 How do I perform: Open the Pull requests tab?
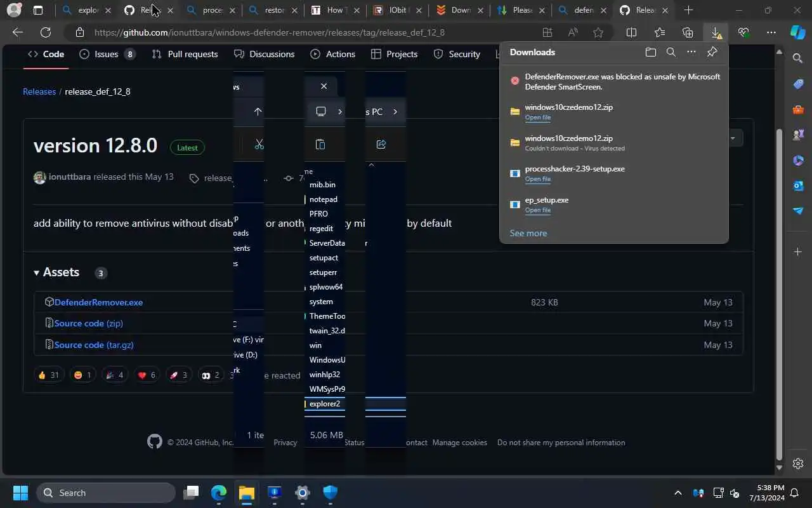185,54
